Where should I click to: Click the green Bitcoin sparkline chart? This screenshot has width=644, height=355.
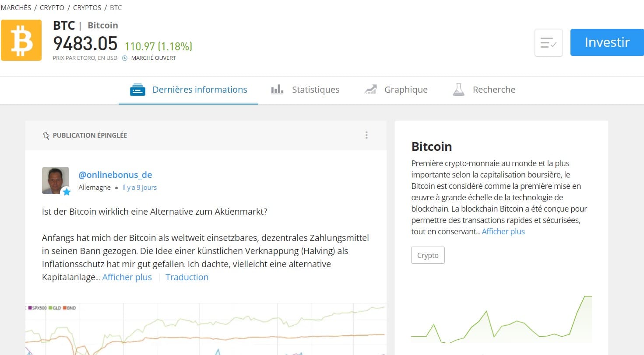pyautogui.click(x=501, y=320)
